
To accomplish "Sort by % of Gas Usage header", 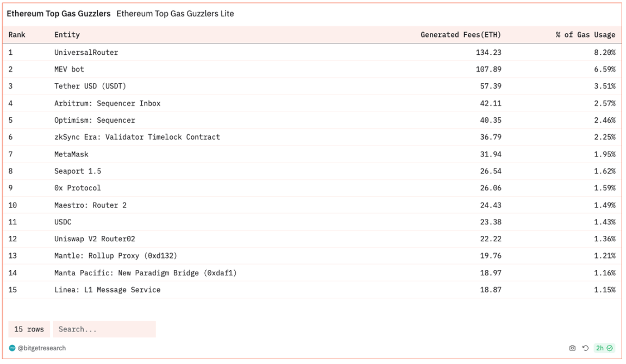I will (x=585, y=35).
